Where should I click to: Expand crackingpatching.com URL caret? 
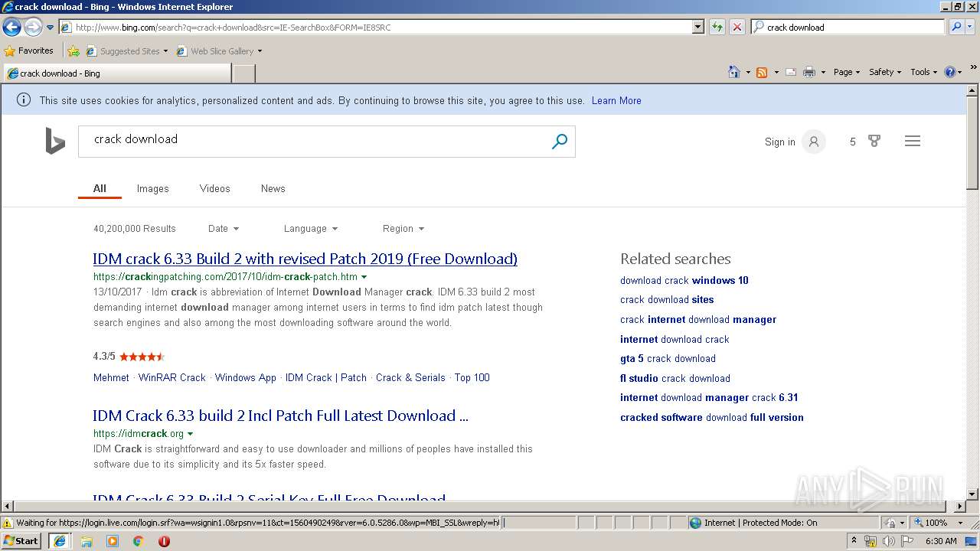pyautogui.click(x=364, y=277)
